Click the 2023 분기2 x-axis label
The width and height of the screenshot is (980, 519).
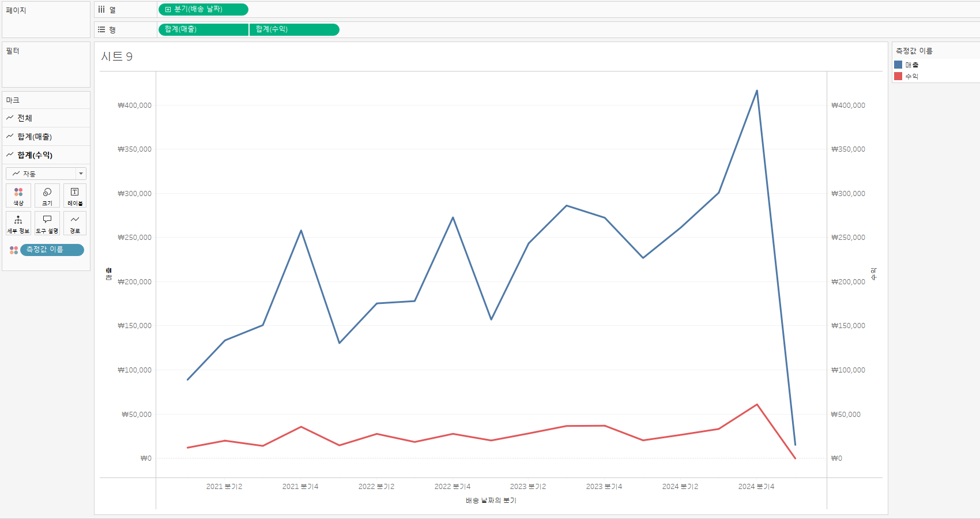pyautogui.click(x=528, y=487)
